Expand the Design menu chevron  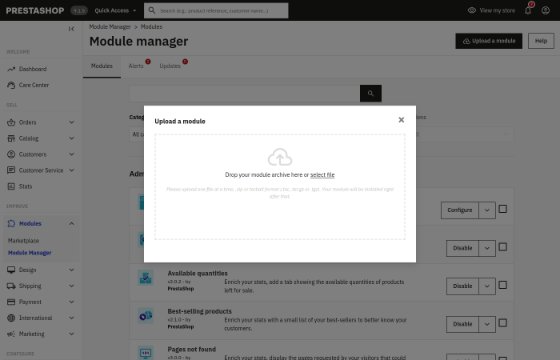coord(71,270)
